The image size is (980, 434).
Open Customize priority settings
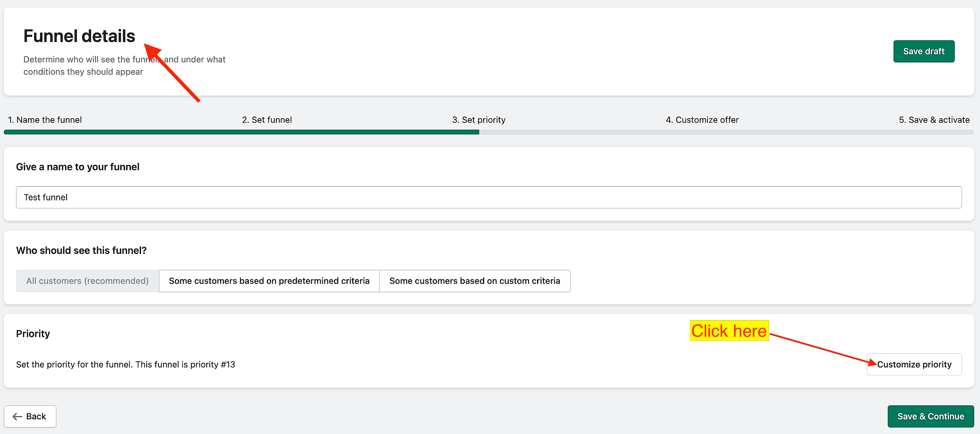[x=914, y=364]
